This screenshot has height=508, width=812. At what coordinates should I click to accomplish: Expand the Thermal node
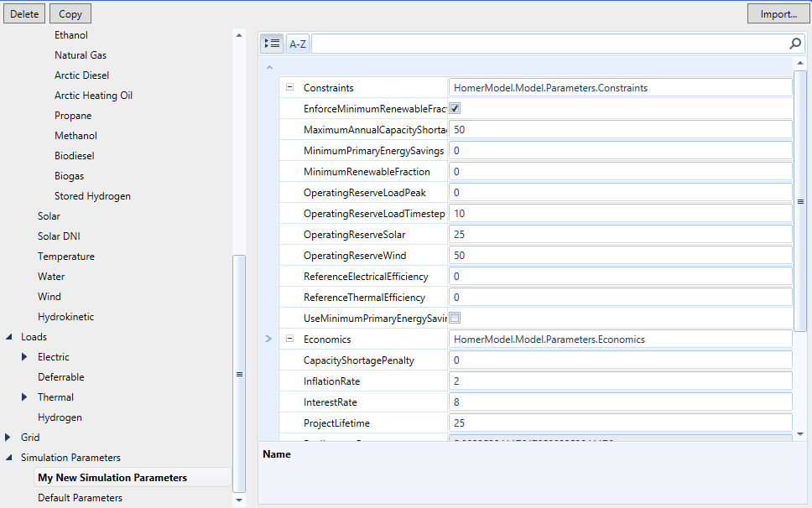(x=23, y=397)
